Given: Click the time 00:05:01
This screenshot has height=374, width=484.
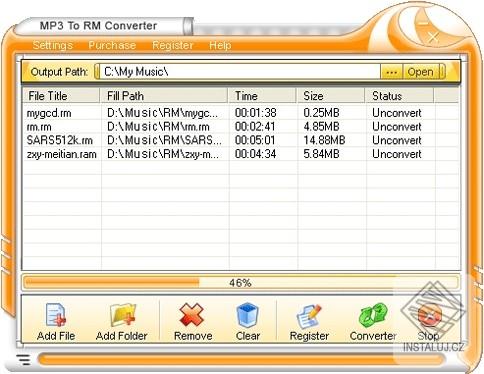Looking at the screenshot, I should (x=255, y=140).
